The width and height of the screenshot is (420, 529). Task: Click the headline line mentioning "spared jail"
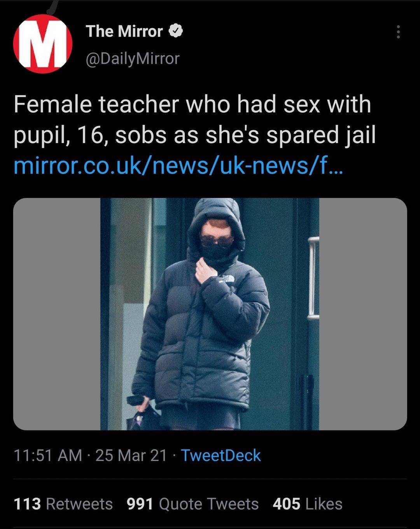(x=194, y=135)
